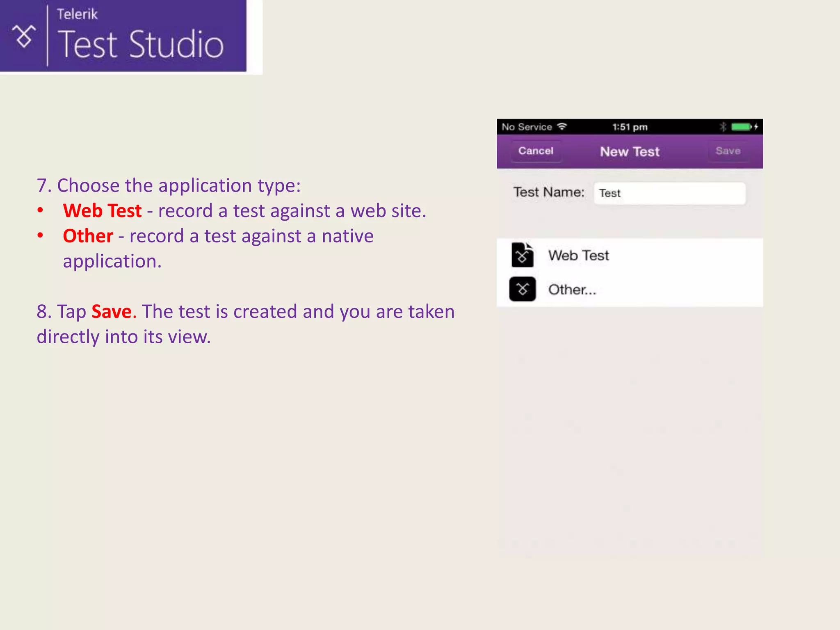840x630 pixels.
Task: Tap the Bluetooth status icon
Action: pos(723,127)
